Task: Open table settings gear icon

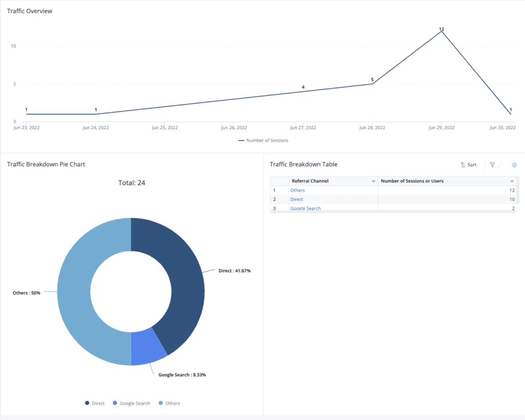Action: coord(514,165)
